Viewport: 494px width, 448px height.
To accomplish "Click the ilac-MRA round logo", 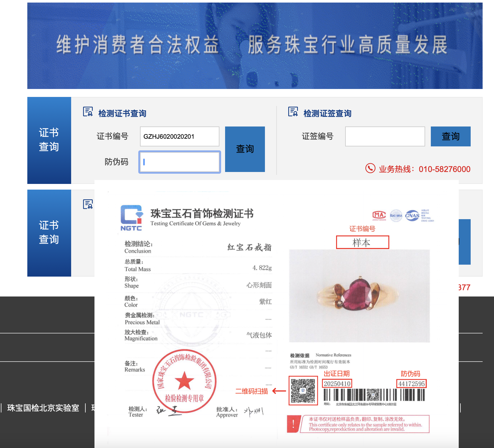I will point(396,216).
